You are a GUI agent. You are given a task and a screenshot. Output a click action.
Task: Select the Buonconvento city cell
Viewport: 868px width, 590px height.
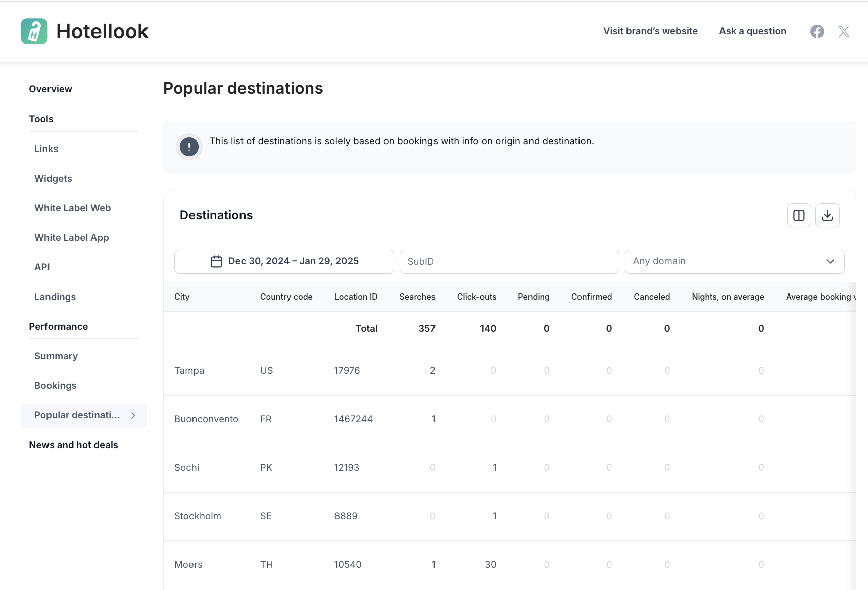pos(206,419)
